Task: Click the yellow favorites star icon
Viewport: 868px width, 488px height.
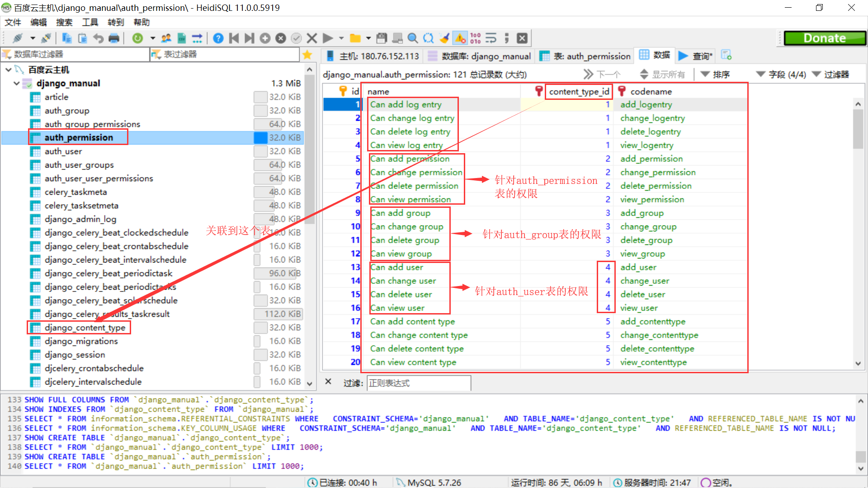Action: pos(307,55)
